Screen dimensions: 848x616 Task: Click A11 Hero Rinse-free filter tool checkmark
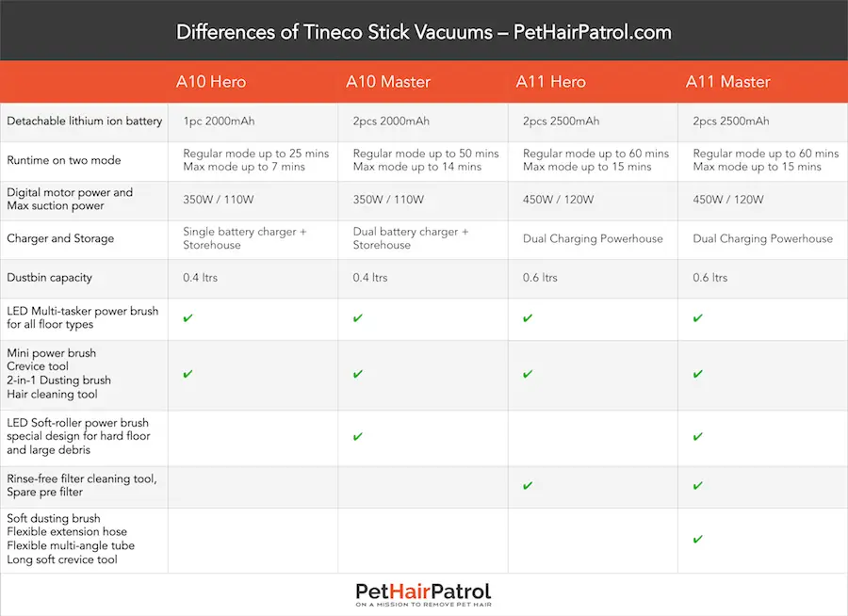(528, 486)
